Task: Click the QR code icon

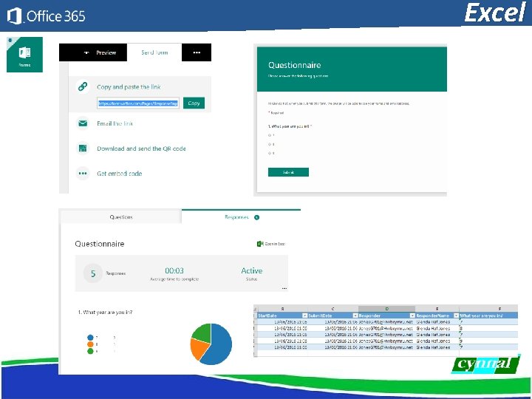Action: click(83, 149)
